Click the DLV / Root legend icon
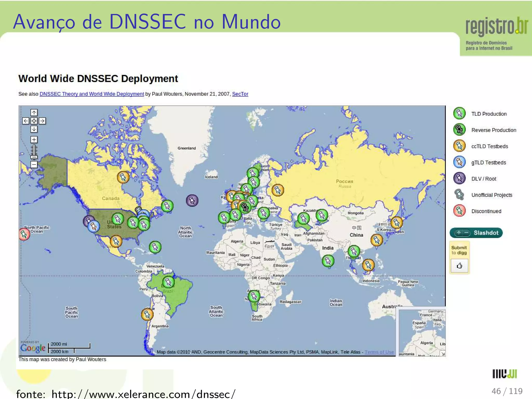This screenshot has height=399, width=532. (x=459, y=178)
